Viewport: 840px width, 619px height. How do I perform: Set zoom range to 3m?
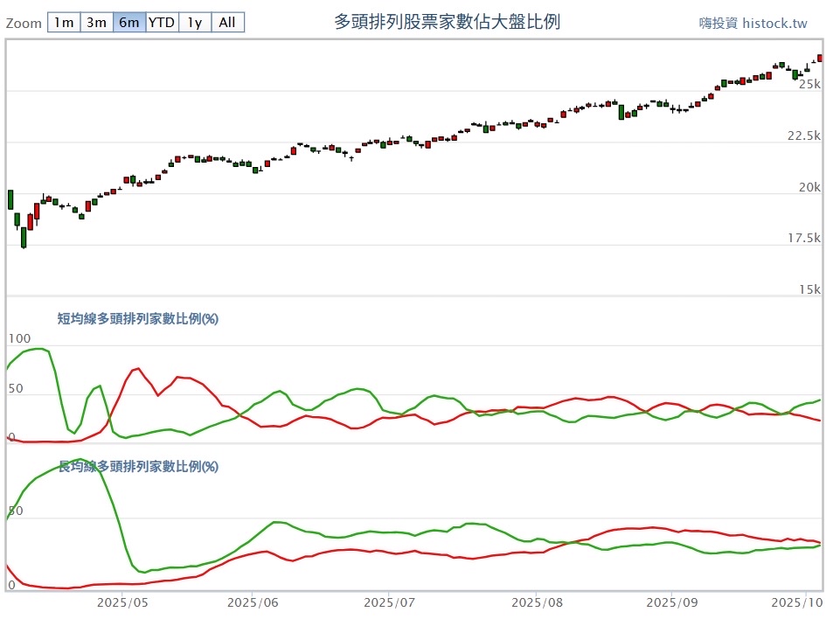[x=96, y=23]
